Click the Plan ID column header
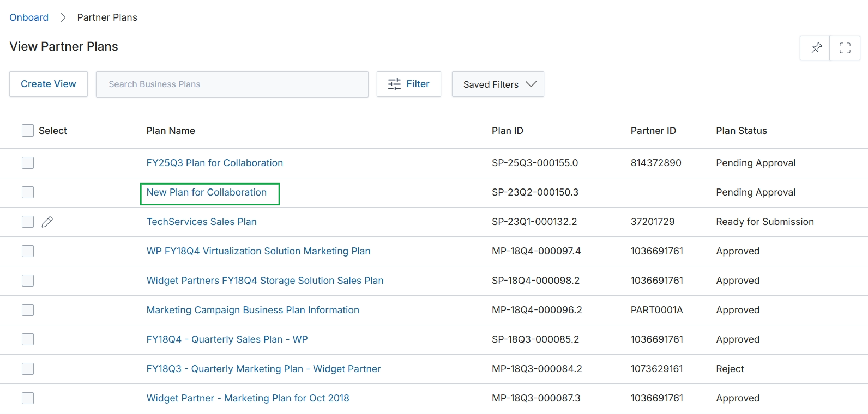 pyautogui.click(x=508, y=131)
